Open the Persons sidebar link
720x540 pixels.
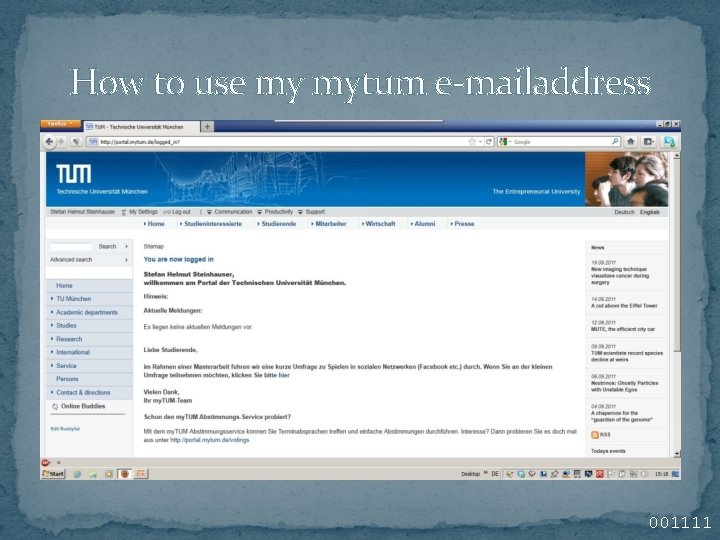click(x=67, y=379)
